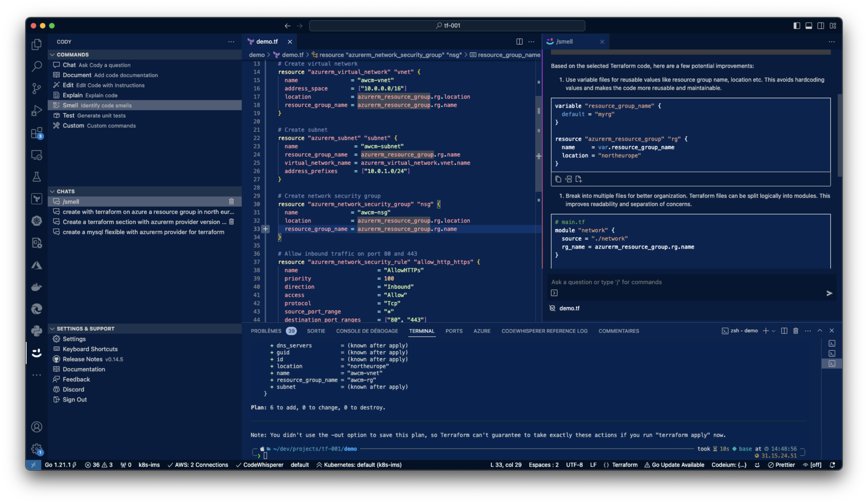The image size is (868, 504).
Task: Toggle the bottom panel visibility
Action: tap(809, 25)
